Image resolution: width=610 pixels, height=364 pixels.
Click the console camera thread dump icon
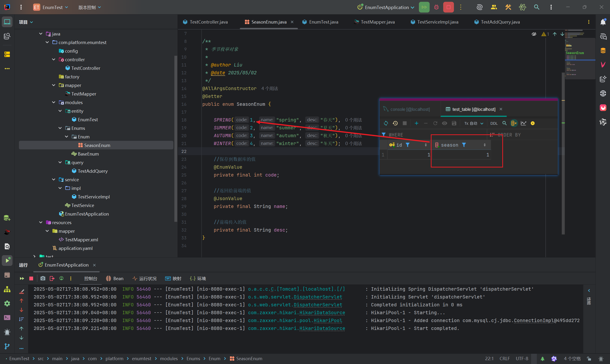[x=43, y=278]
